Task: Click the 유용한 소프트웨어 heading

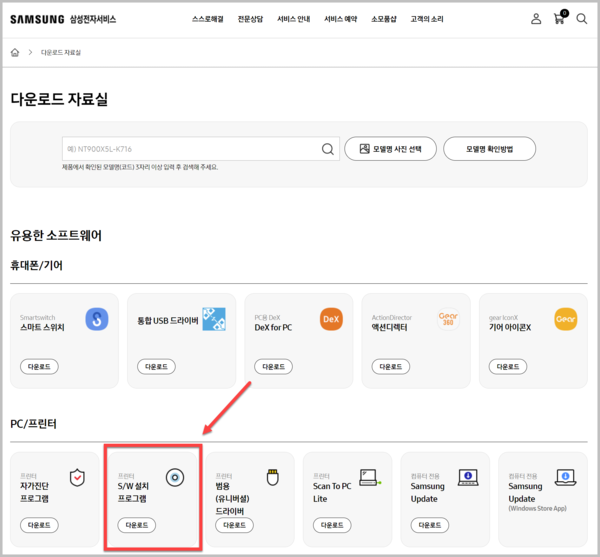Action: pyautogui.click(x=56, y=235)
